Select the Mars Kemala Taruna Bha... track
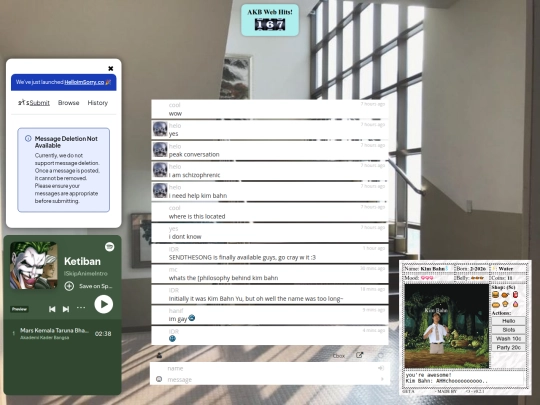The width and height of the screenshot is (540, 405). click(x=62, y=333)
